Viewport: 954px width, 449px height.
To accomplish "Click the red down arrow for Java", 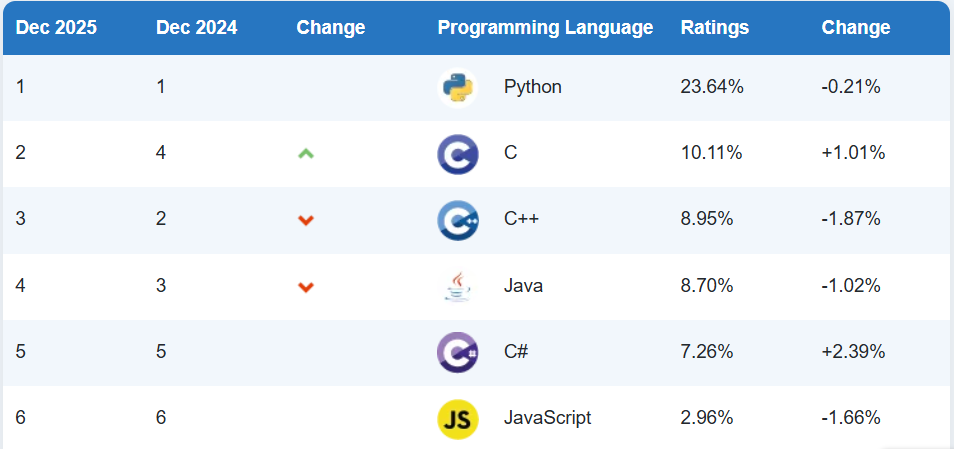I will tap(306, 287).
